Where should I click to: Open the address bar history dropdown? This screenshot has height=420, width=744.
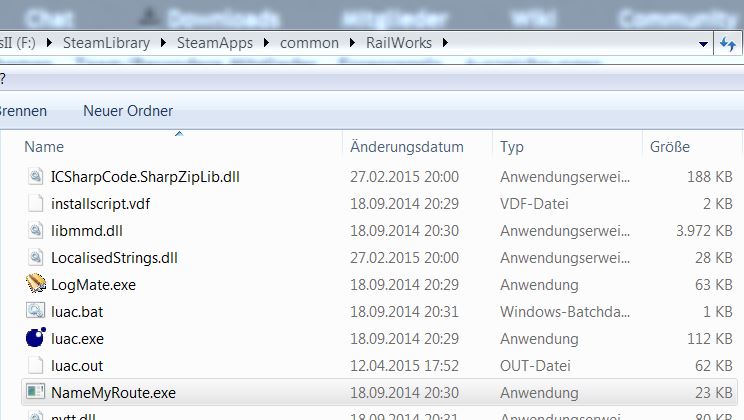703,44
